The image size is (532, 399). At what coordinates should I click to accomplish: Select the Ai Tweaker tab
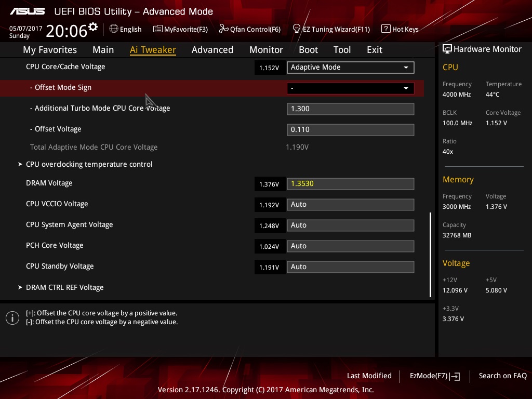click(153, 49)
